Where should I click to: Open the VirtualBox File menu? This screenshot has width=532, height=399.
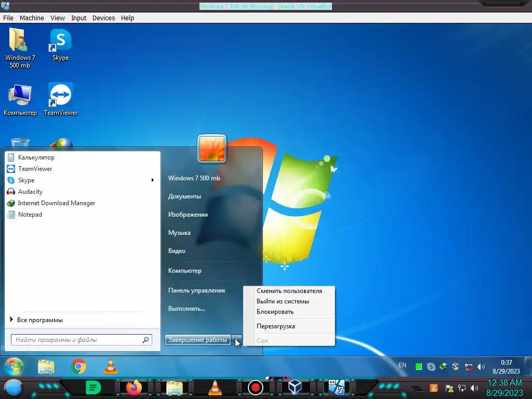[x=8, y=18]
